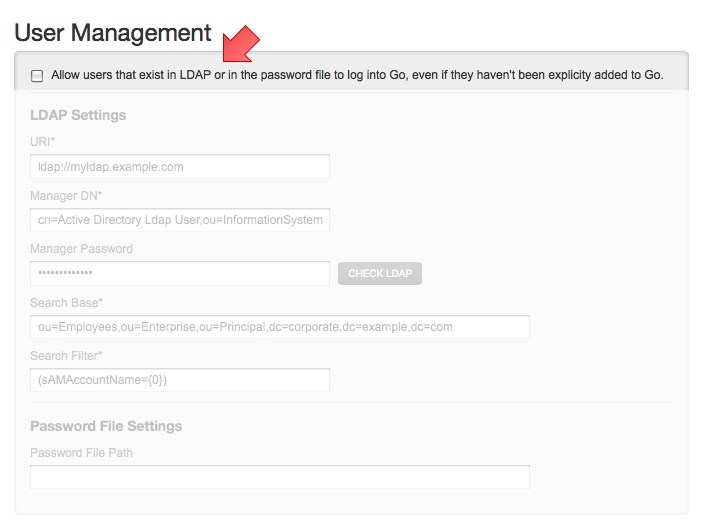702x529 pixels.
Task: Click the User Management page heading
Action: coord(113,33)
